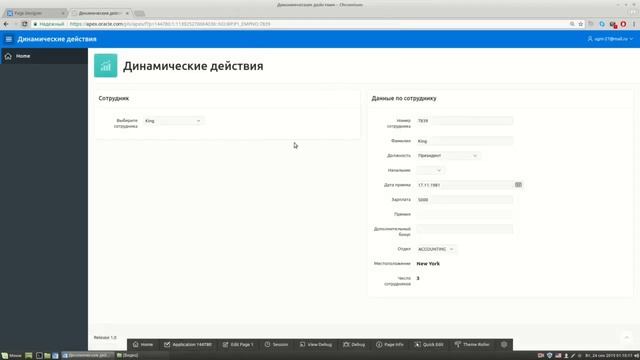Click Edit Page 1 in the developer toolbar
Viewport: 640px width, 360px height.
pos(238,344)
